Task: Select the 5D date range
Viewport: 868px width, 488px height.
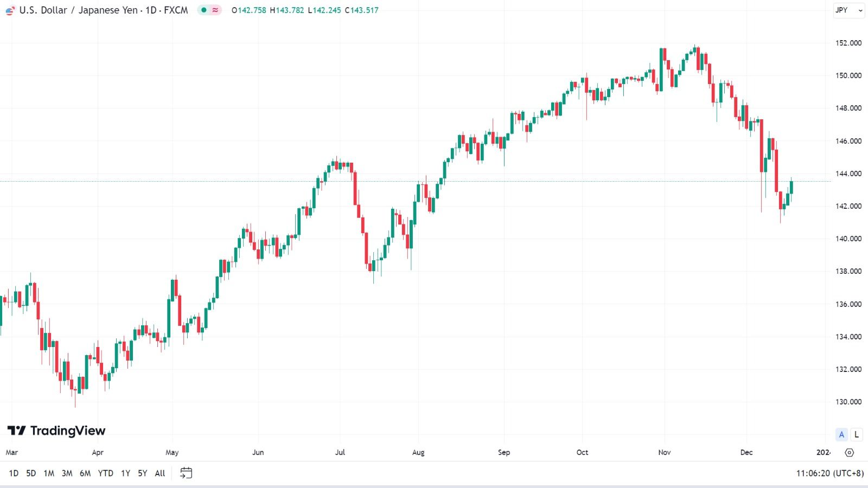Action: pos(31,473)
